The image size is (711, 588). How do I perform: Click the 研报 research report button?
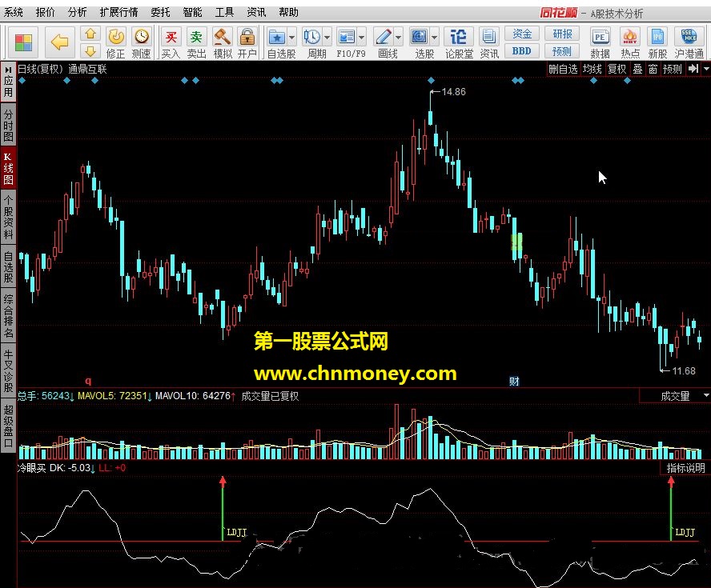click(x=562, y=34)
